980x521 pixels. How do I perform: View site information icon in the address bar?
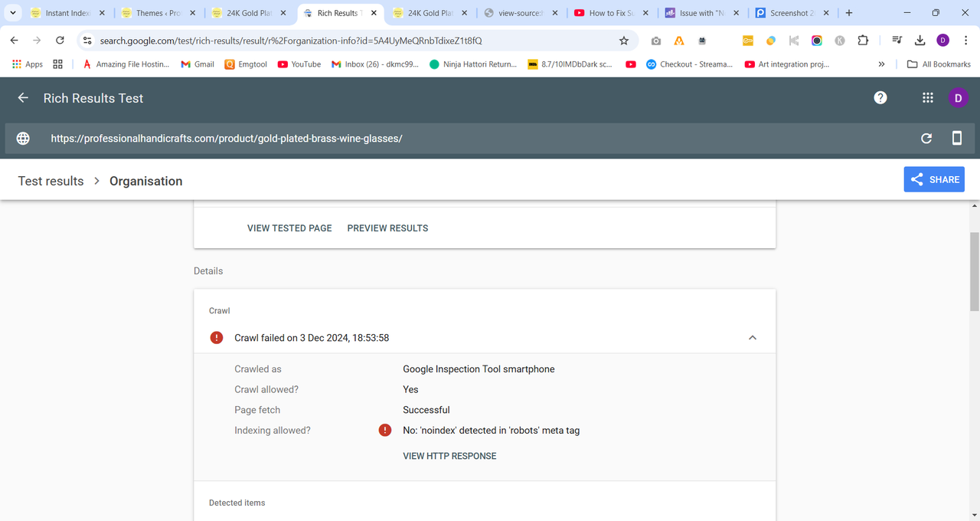pos(87,41)
